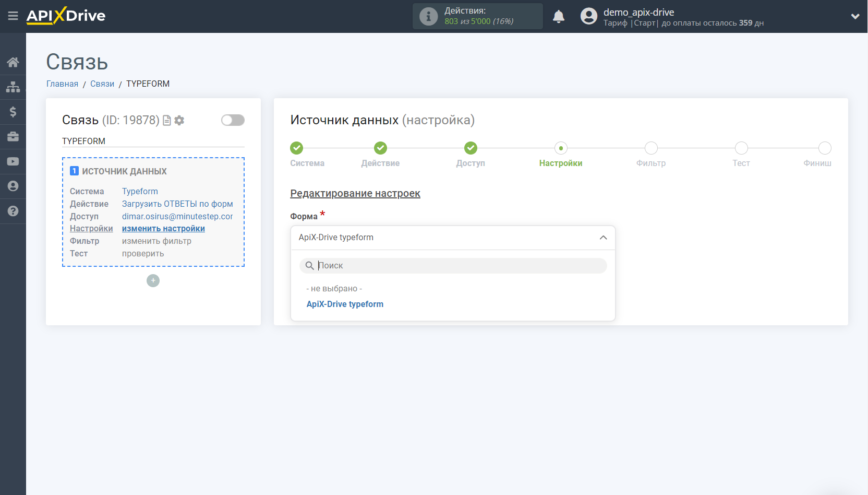The image size is (868, 495).
Task: Click the connection document copy icon
Action: [x=167, y=121]
